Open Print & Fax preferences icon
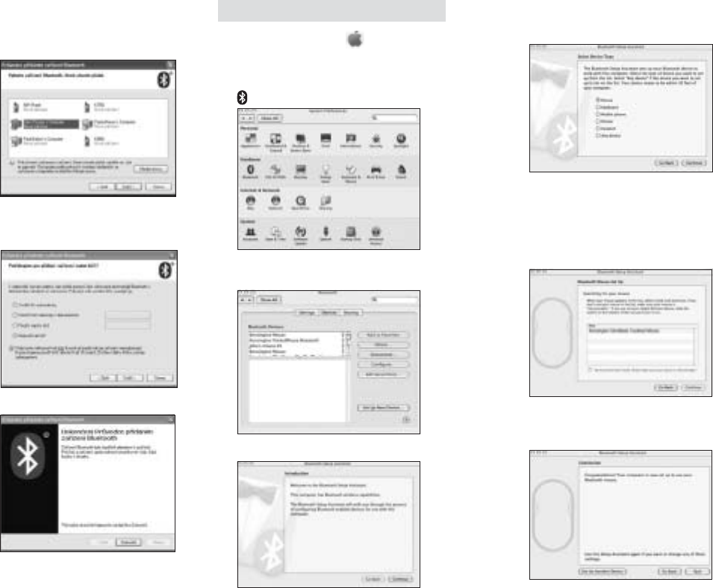Screen dimensions: 713x588 376,172
